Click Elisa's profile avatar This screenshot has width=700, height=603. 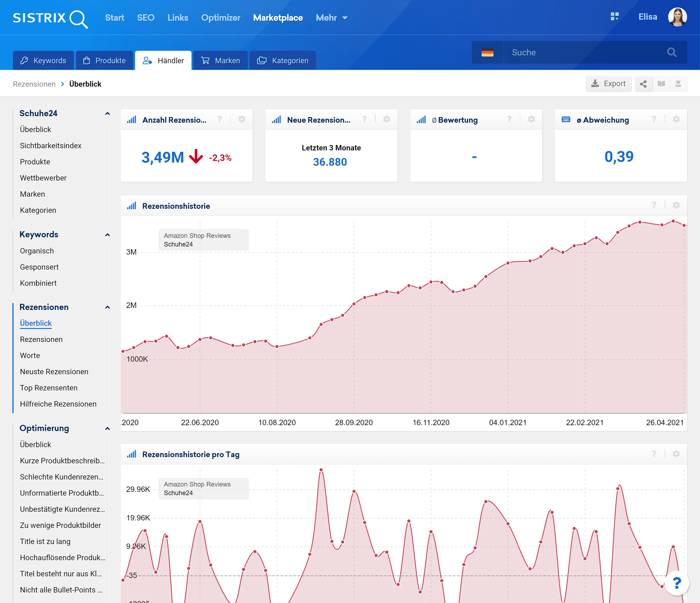tap(677, 17)
